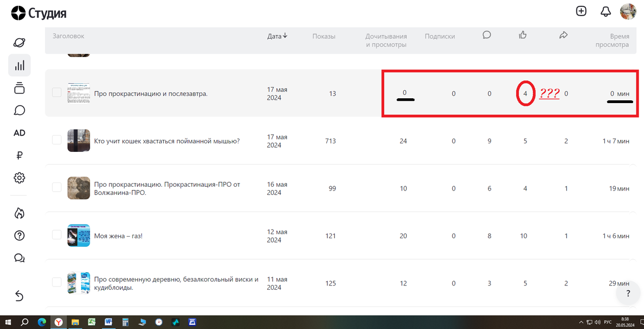This screenshot has width=644, height=329.
Task: Click the 29 мин watch time
Action: point(619,283)
